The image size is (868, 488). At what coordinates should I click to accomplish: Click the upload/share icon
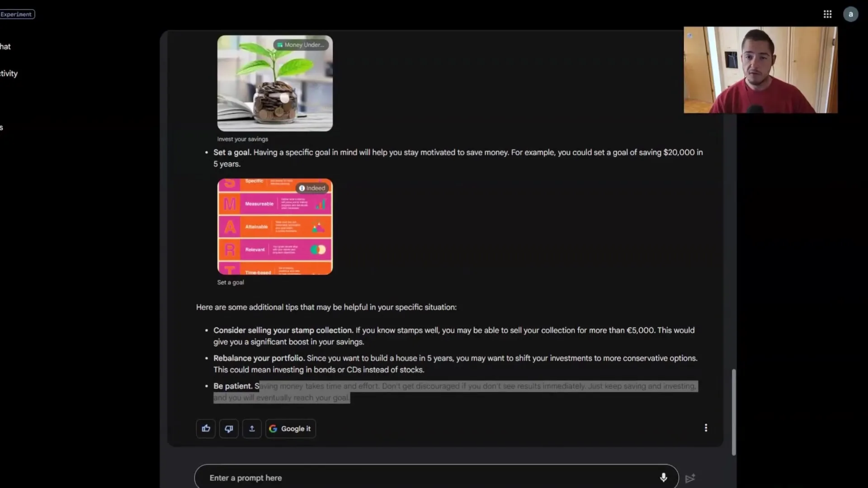251,428
